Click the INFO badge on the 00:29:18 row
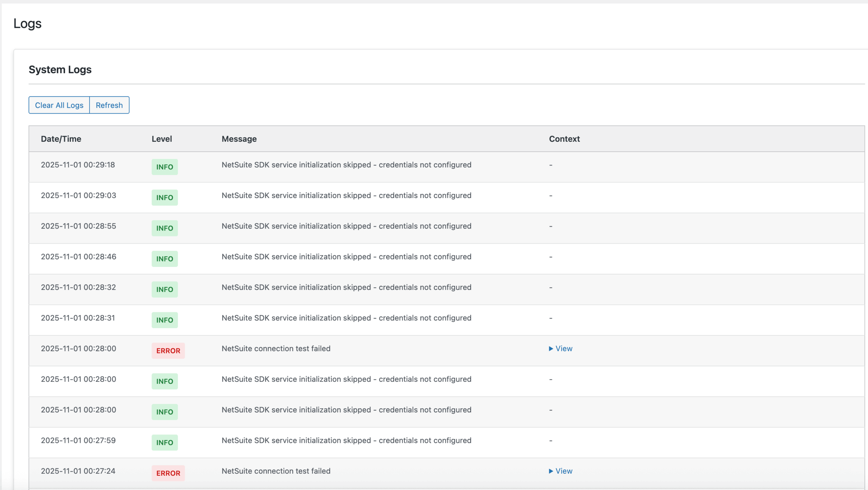 [164, 167]
